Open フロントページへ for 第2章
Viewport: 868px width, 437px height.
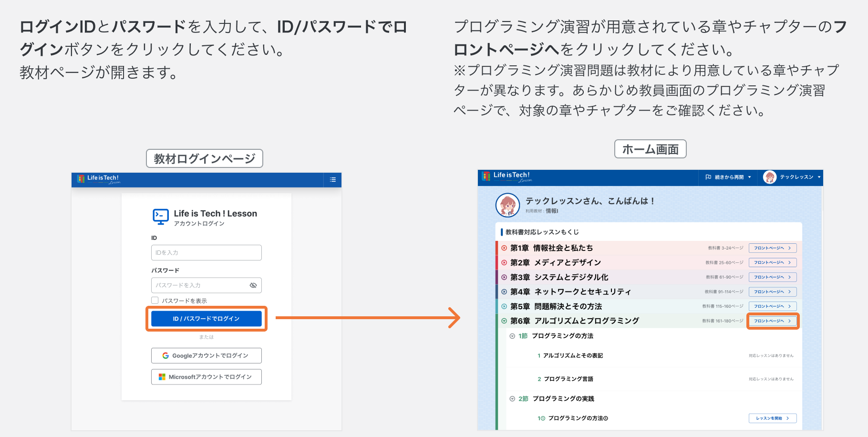(x=773, y=262)
